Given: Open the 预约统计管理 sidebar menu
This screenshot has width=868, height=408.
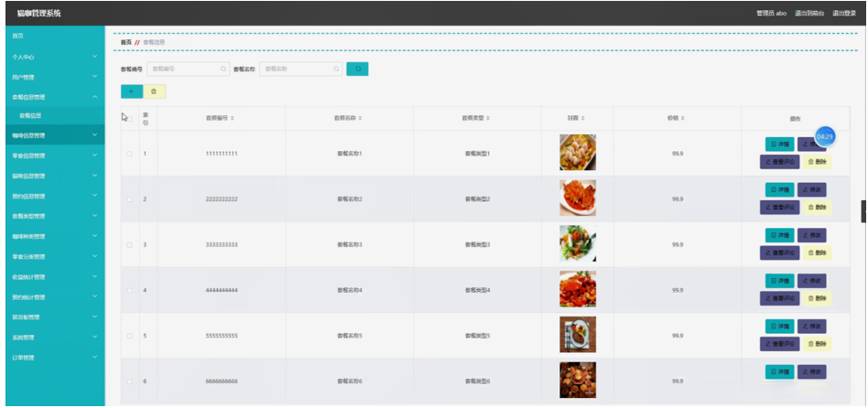Looking at the screenshot, I should coord(55,297).
